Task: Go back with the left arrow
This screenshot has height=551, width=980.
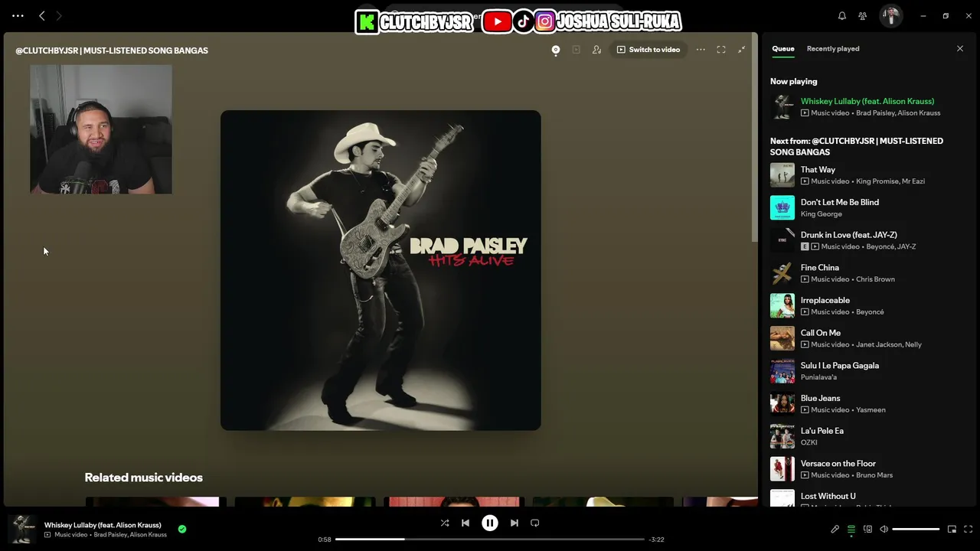Action: coord(42,15)
